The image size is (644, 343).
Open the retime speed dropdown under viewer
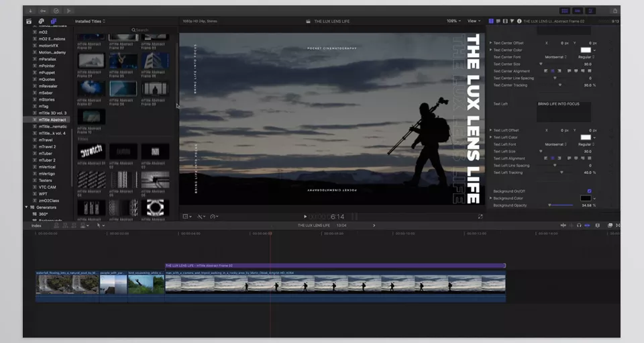point(214,217)
